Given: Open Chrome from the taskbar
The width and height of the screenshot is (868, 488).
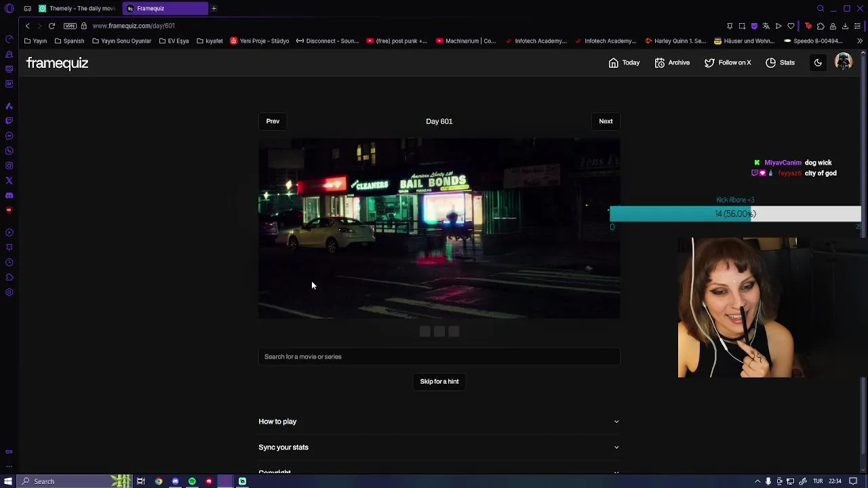Looking at the screenshot, I should coord(159,481).
